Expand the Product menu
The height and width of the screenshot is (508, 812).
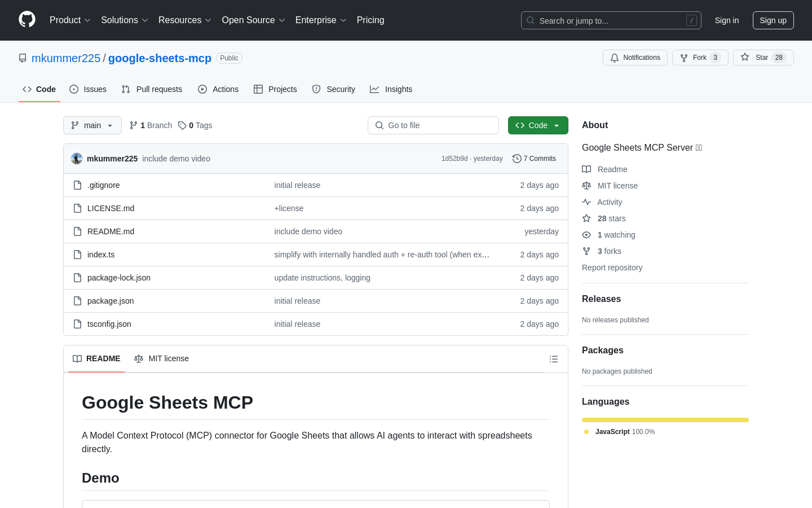[x=70, y=20]
